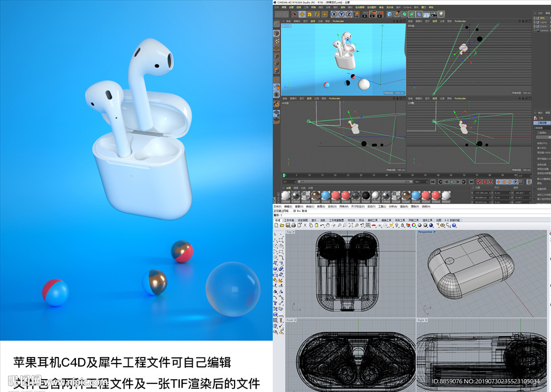The width and height of the screenshot is (551, 392).
Task: Click the Open folder icon in Rhino toolbar
Action: click(282, 225)
